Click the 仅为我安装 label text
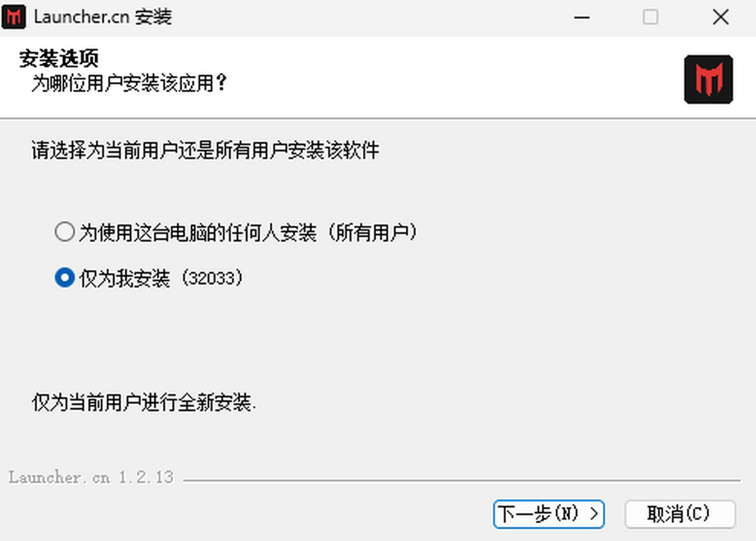Screen dimensions: 756x541 (x=125, y=277)
